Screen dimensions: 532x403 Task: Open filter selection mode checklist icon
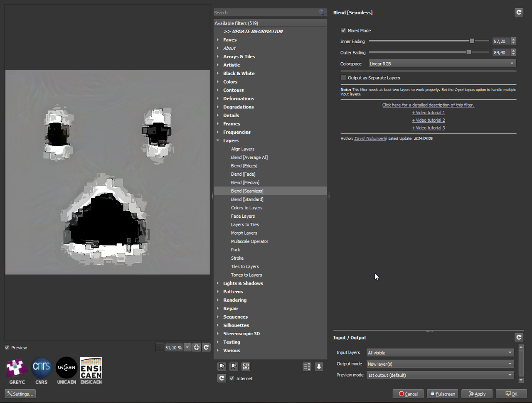pyautogui.click(x=307, y=366)
